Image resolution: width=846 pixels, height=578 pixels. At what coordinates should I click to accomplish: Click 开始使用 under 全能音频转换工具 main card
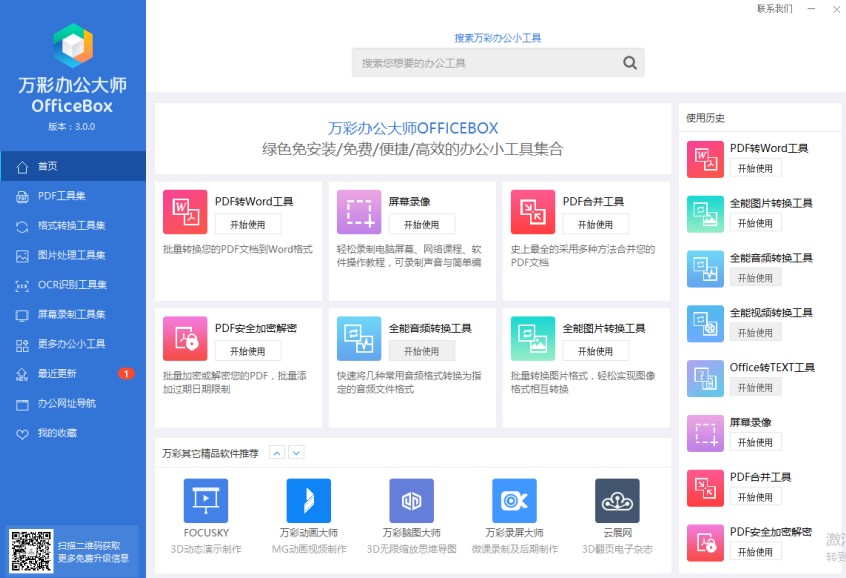pos(421,351)
